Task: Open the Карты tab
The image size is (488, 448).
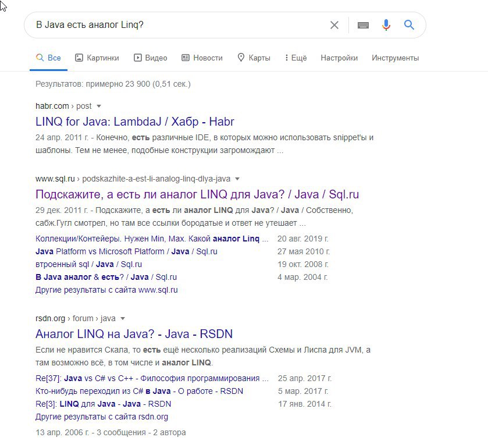Action: click(x=254, y=58)
